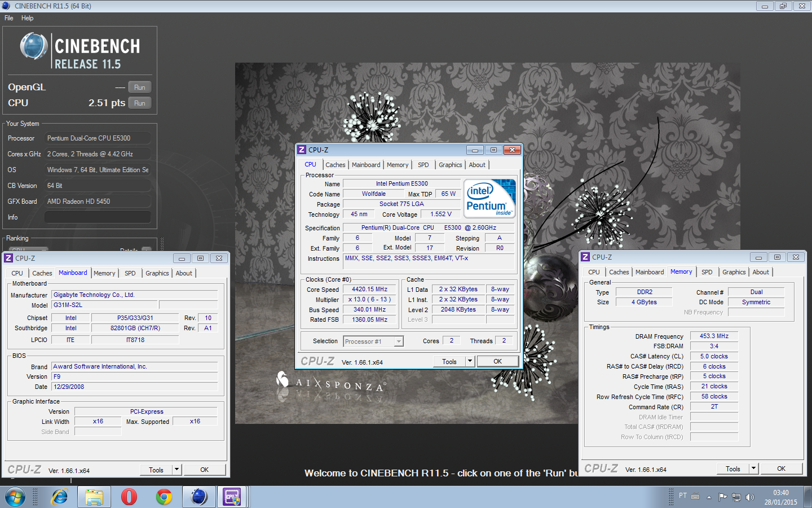Screen dimensions: 812x508
Task: Click OK in Mainboard CPU-Z window
Action: click(205, 470)
